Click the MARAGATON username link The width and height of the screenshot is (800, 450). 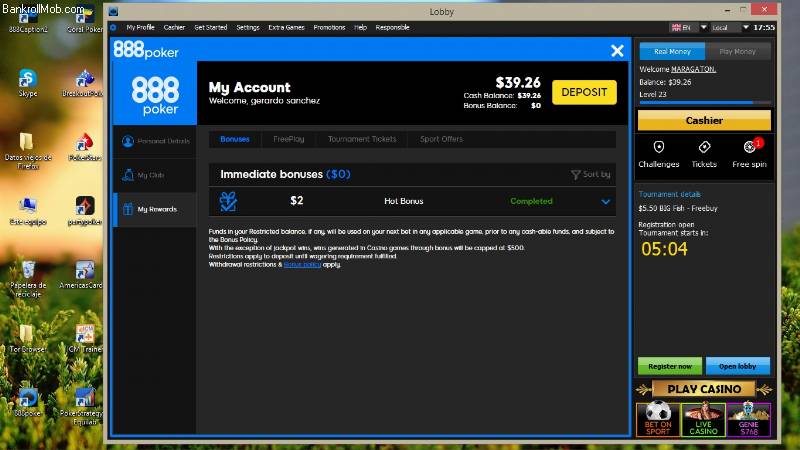(693, 69)
